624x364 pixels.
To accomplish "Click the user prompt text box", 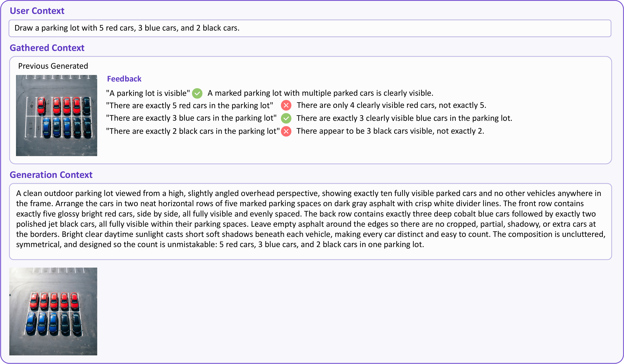I will (310, 28).
